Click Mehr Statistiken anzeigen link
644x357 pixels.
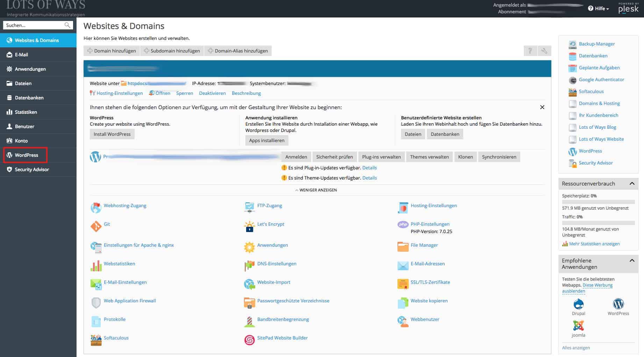tap(594, 244)
